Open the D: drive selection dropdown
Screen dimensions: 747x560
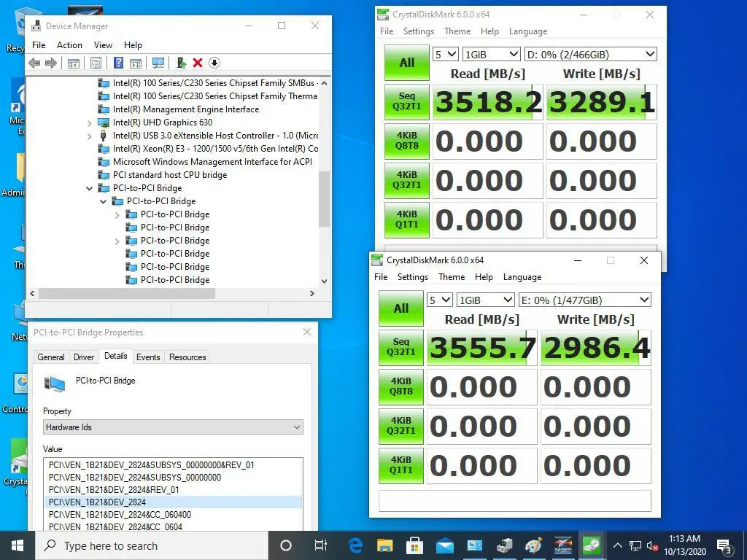[590, 54]
